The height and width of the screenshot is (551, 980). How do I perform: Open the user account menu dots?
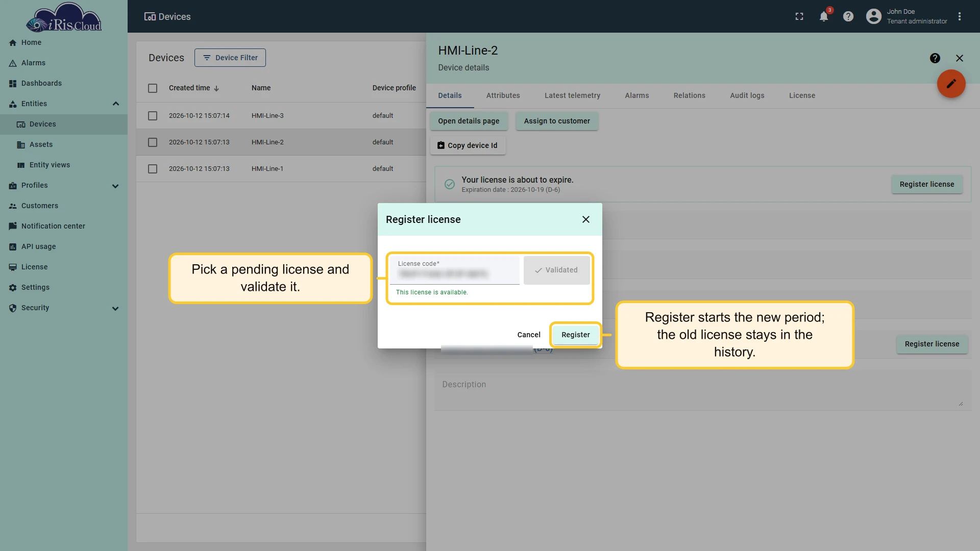coord(960,16)
